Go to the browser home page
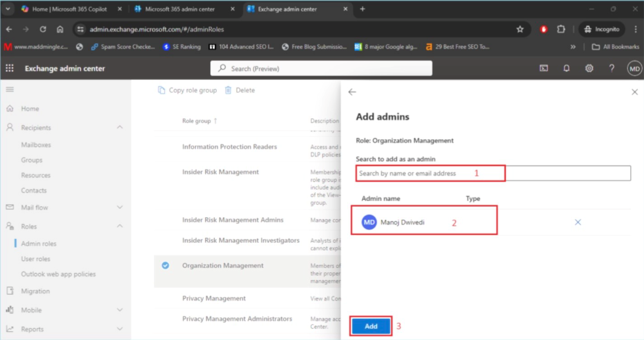 point(60,29)
